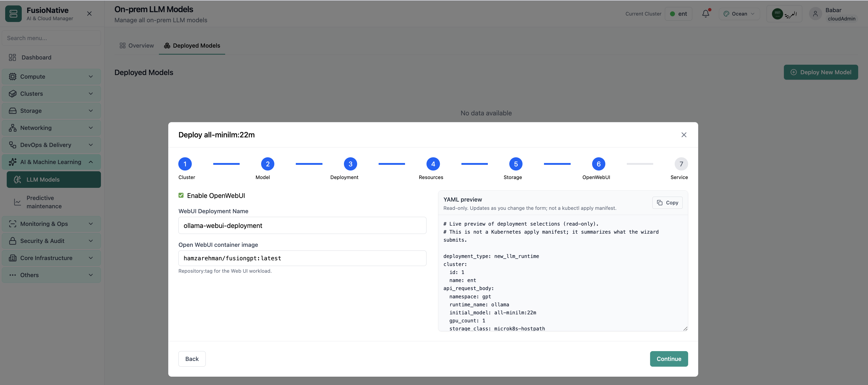Go to step 3 Deployment
The height and width of the screenshot is (385, 868).
(350, 164)
